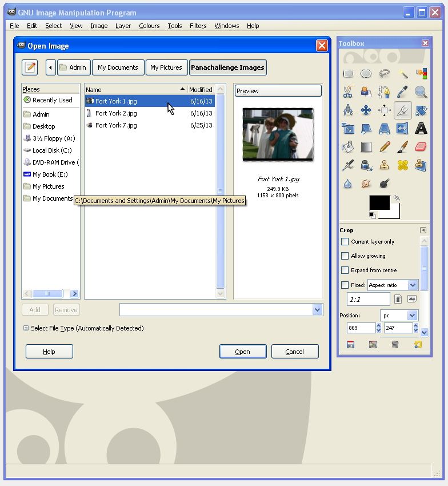
Task: Select the Crop tool
Action: (x=402, y=110)
